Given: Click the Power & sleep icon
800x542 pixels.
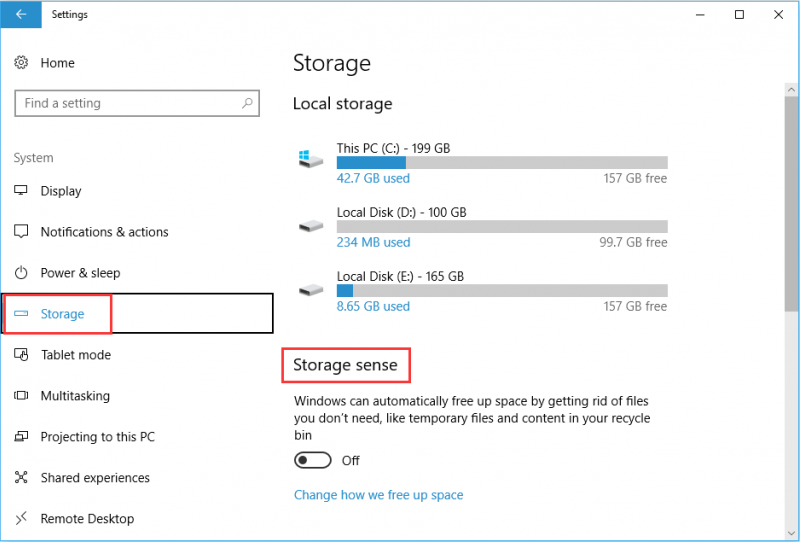Looking at the screenshot, I should tap(21, 273).
